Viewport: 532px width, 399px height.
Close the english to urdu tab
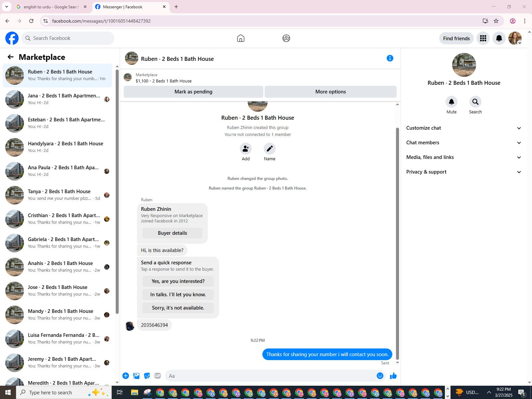point(85,7)
